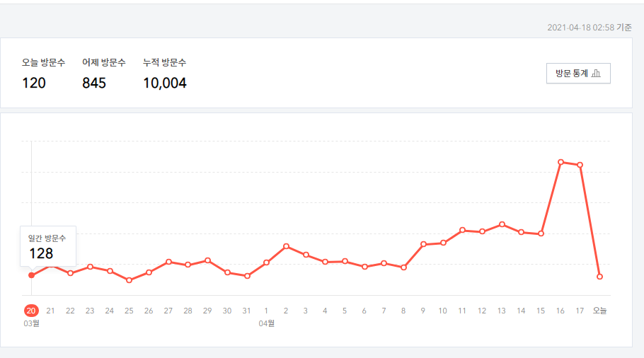Click the data point above date 13
The width and height of the screenshot is (644, 358).
pos(502,224)
